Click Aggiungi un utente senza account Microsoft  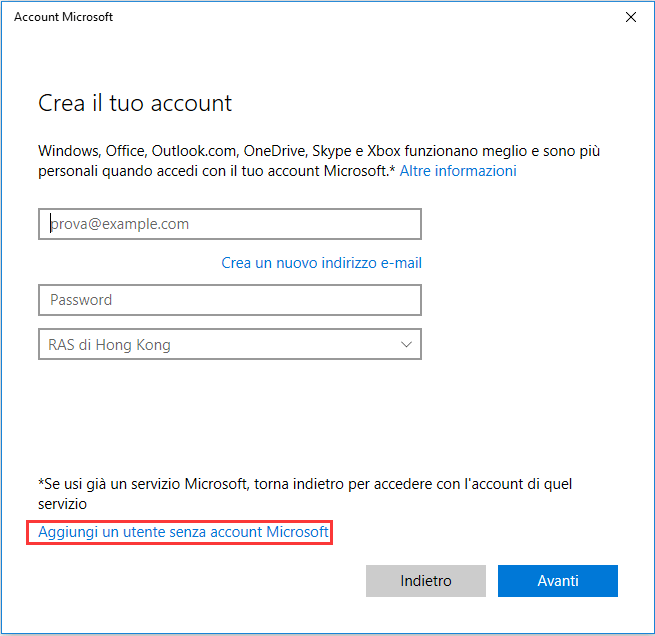(x=183, y=532)
